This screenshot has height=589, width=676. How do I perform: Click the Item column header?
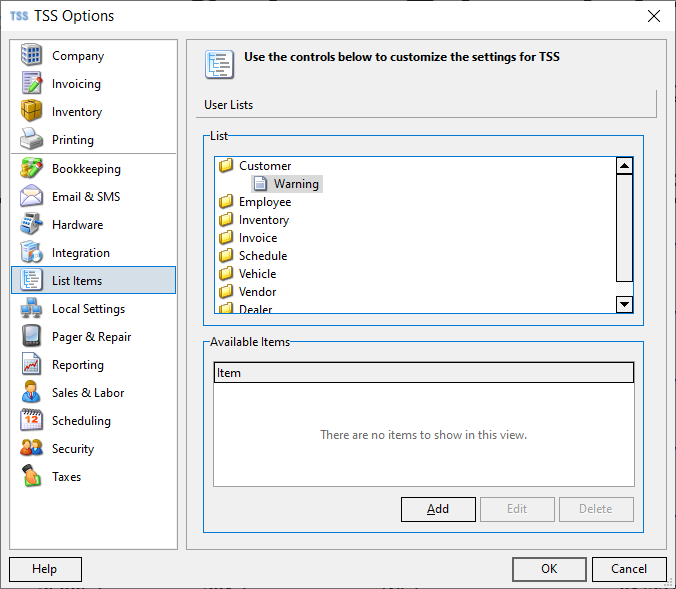pos(424,373)
